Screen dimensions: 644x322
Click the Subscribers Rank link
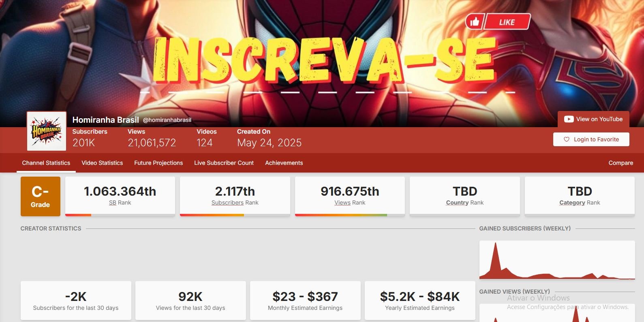pos(235,203)
